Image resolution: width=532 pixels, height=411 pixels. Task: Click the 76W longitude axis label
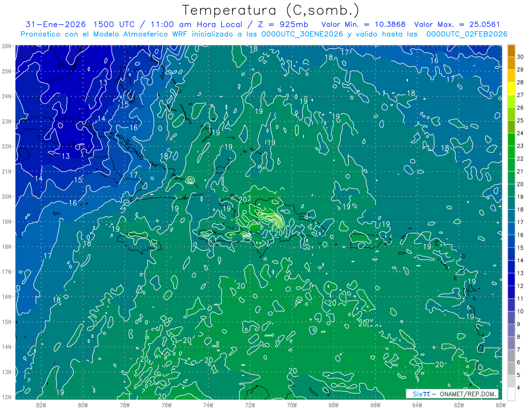(167, 405)
